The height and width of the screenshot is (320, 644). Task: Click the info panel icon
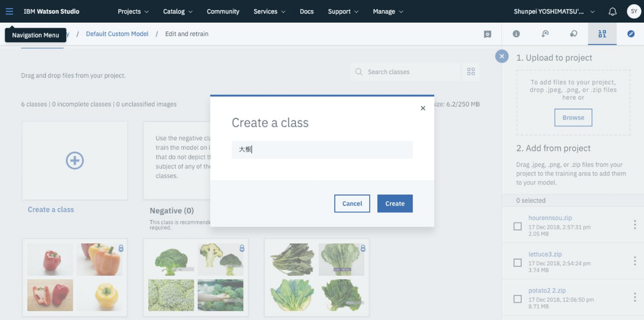[x=516, y=34]
